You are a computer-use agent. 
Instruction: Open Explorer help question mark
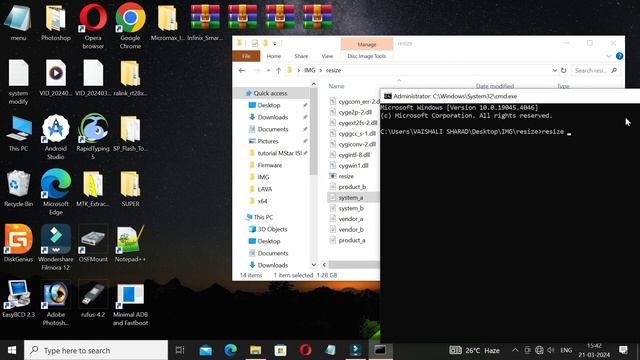[x=619, y=56]
